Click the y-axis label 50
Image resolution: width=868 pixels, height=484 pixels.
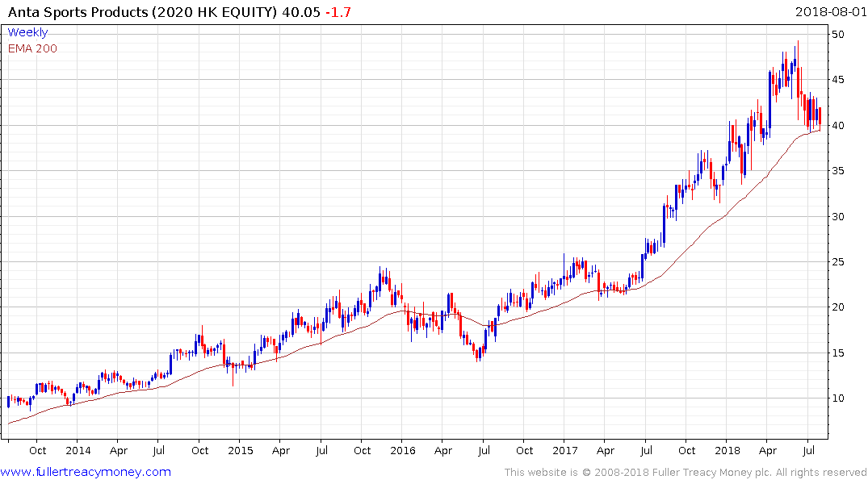[x=837, y=35]
